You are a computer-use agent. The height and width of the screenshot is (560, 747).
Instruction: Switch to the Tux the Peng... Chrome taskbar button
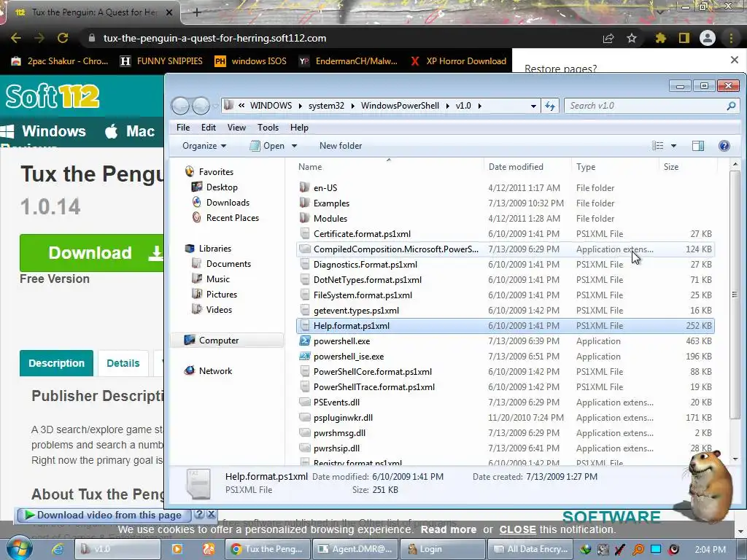267,549
